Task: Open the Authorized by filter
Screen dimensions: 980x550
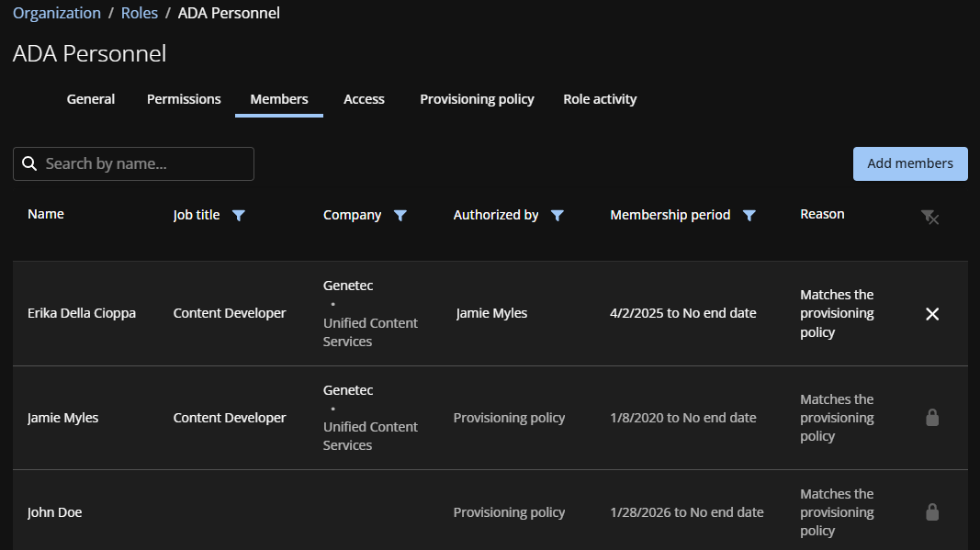Action: point(557,215)
